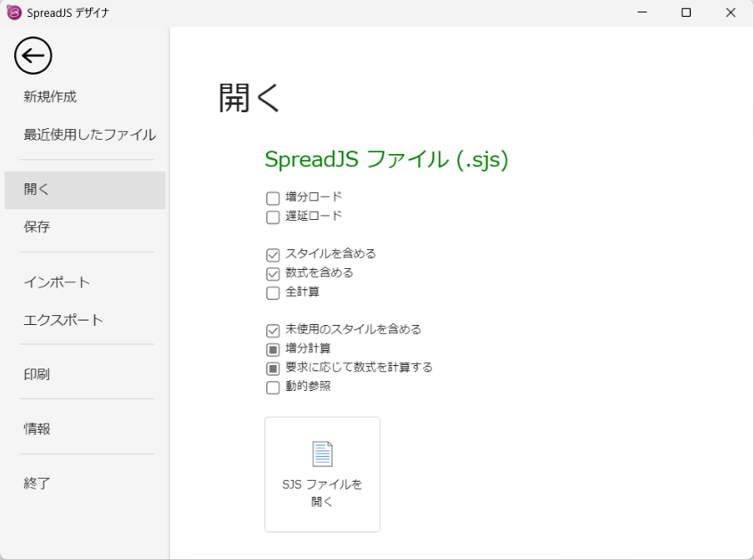Click the SpreadJS ファイル (.sjs) heading

[x=386, y=159]
